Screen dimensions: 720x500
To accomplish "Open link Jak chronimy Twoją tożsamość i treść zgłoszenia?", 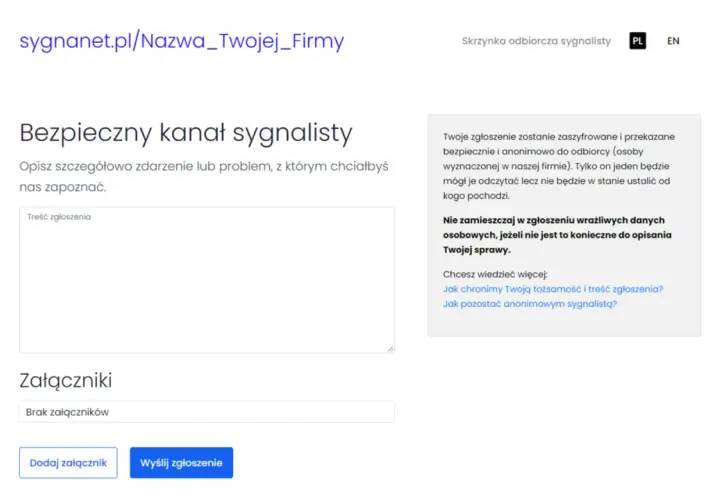I will coord(553,289).
